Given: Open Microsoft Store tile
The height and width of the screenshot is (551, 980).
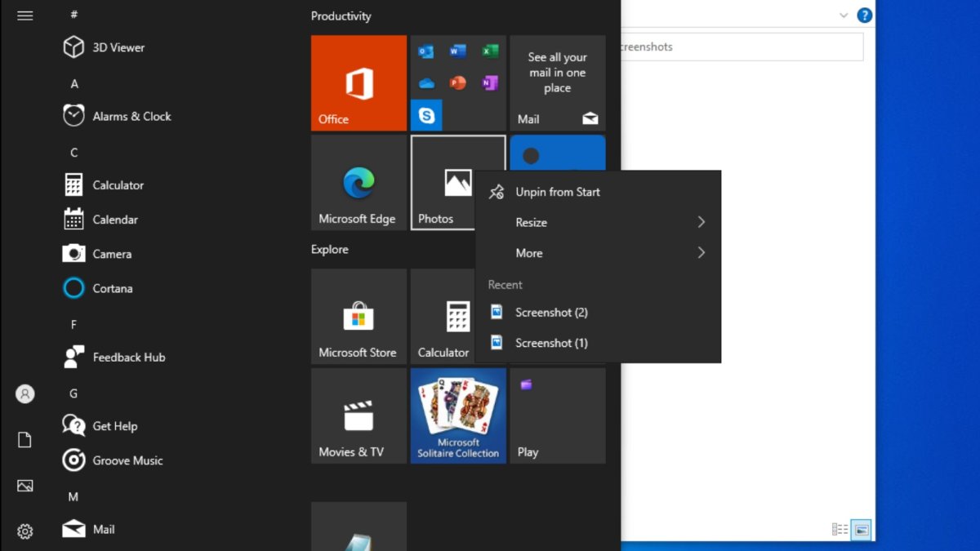Looking at the screenshot, I should (359, 316).
